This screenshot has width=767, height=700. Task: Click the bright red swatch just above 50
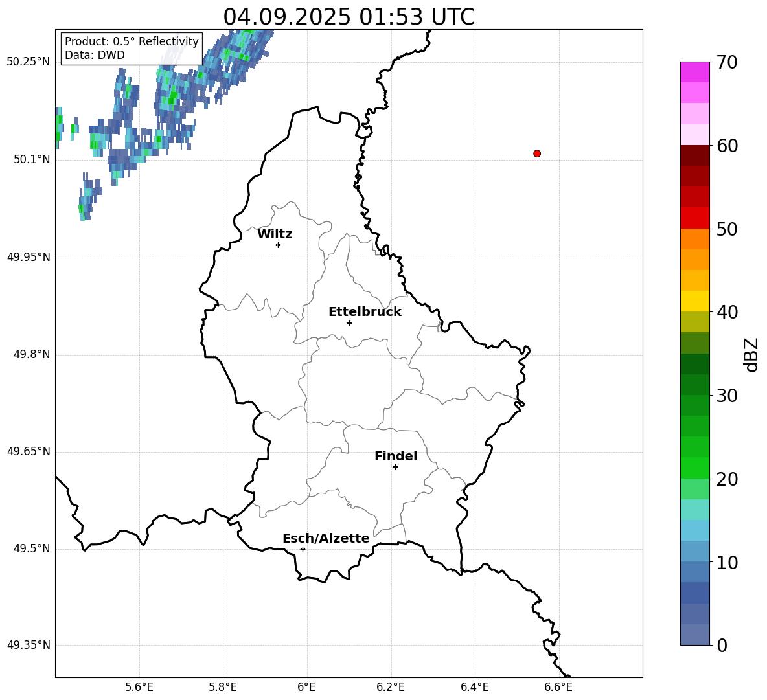click(694, 218)
